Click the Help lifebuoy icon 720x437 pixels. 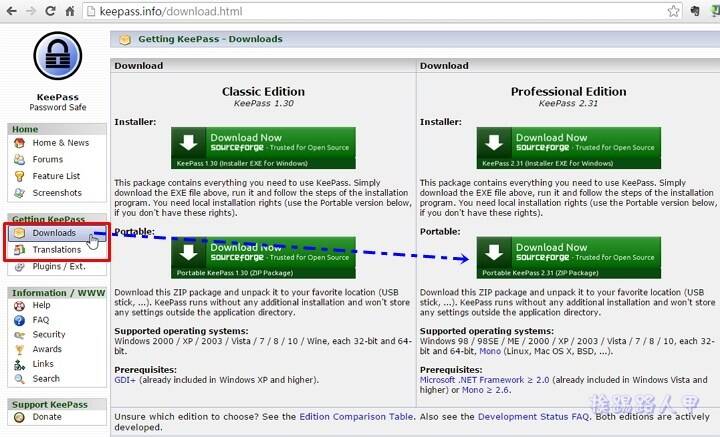tap(19, 306)
